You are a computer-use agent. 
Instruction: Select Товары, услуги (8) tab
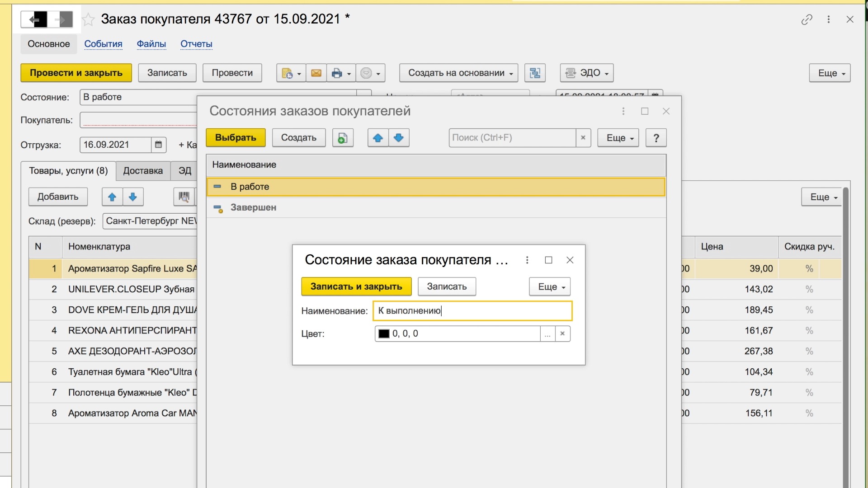click(68, 171)
